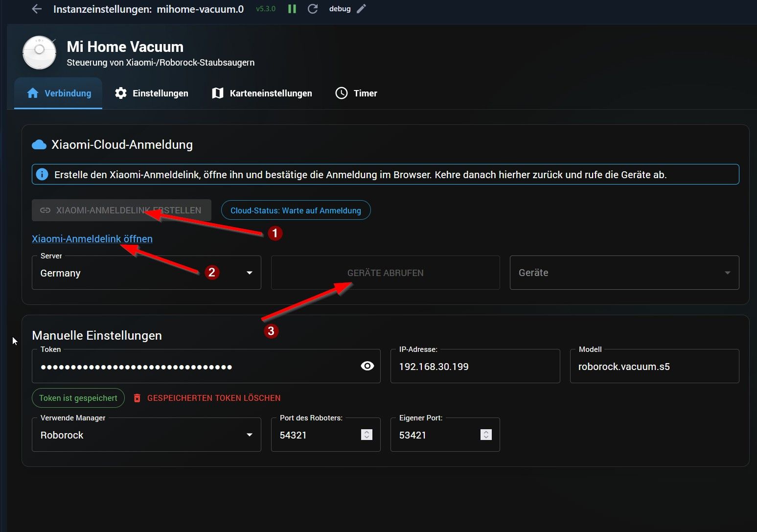Adjust the Port des Roboters stepper

pyautogui.click(x=367, y=435)
